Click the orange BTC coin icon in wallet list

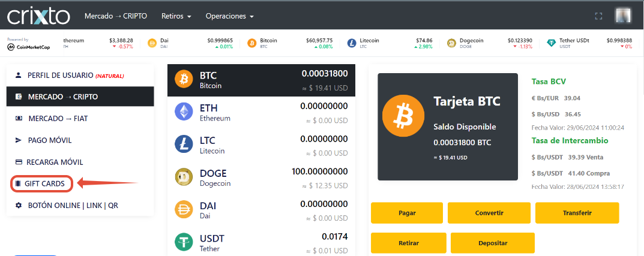coord(184,79)
